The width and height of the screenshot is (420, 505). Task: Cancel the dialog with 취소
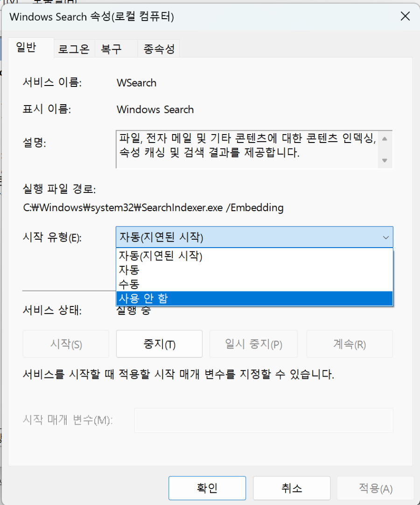(x=292, y=488)
